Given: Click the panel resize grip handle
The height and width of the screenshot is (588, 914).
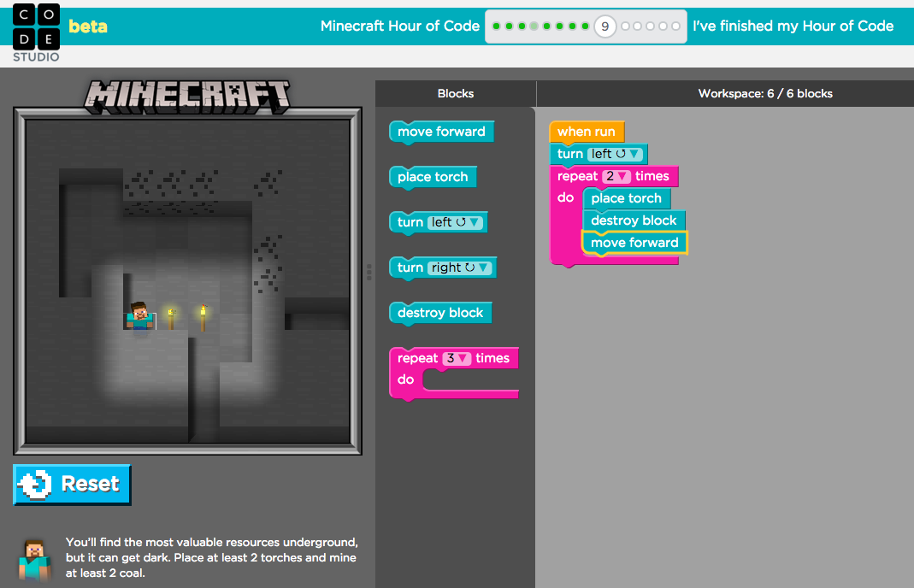Looking at the screenshot, I should coord(369,272).
